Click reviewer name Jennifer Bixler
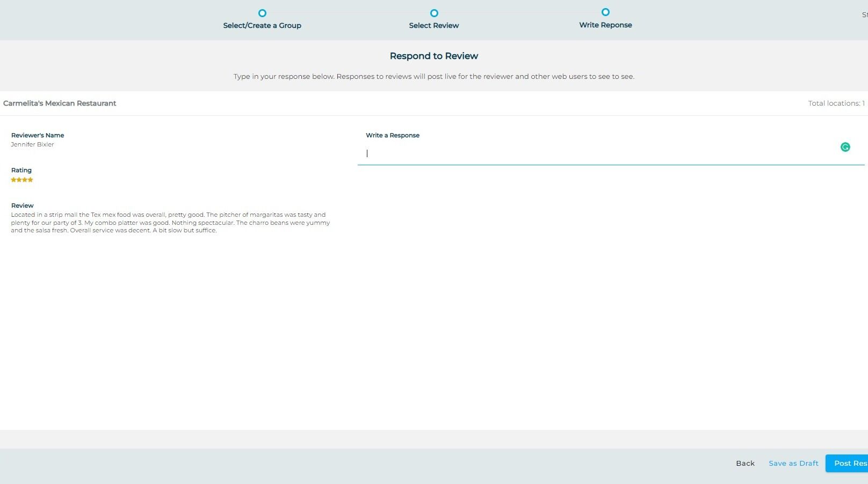The height and width of the screenshot is (484, 868). tap(32, 144)
